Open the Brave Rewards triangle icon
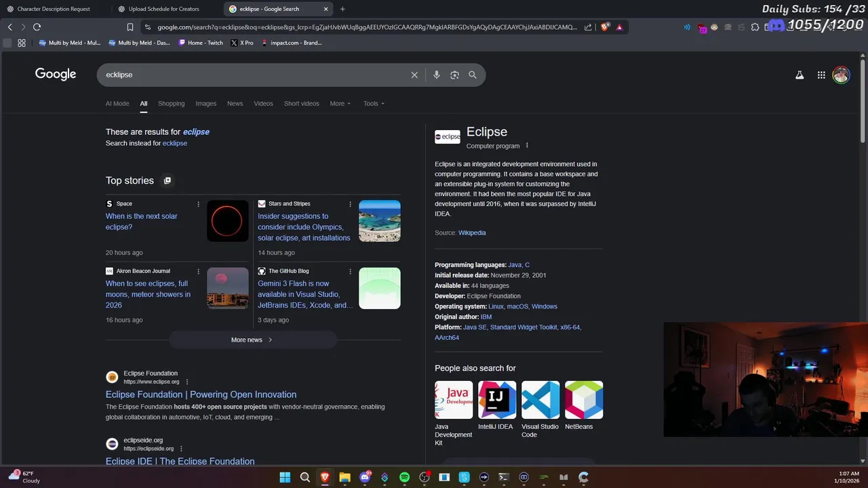Screen dimensions: 868x488 619,27
